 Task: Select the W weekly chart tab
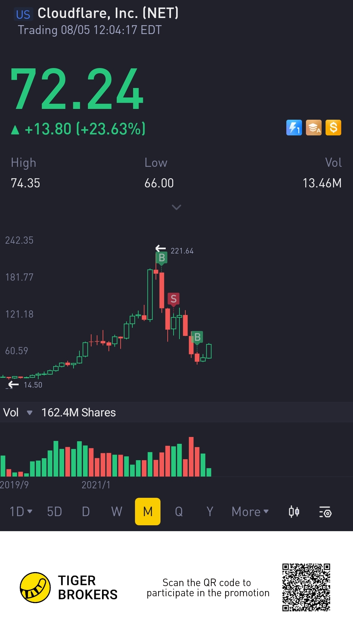[117, 512]
